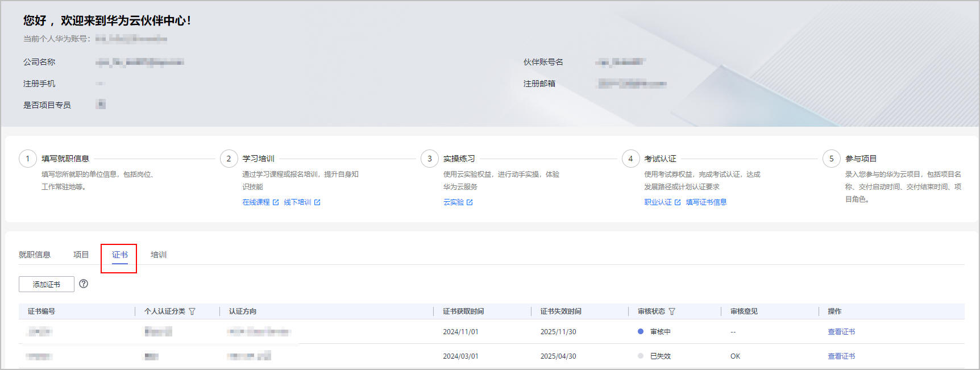Click the external-link icon next to 在线课程
The height and width of the screenshot is (370, 980).
click(276, 202)
